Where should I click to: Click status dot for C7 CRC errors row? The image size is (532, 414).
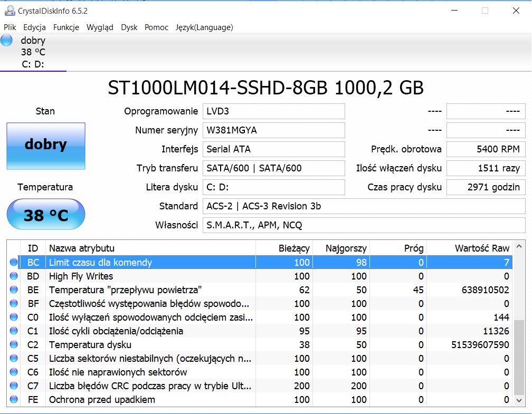point(14,386)
